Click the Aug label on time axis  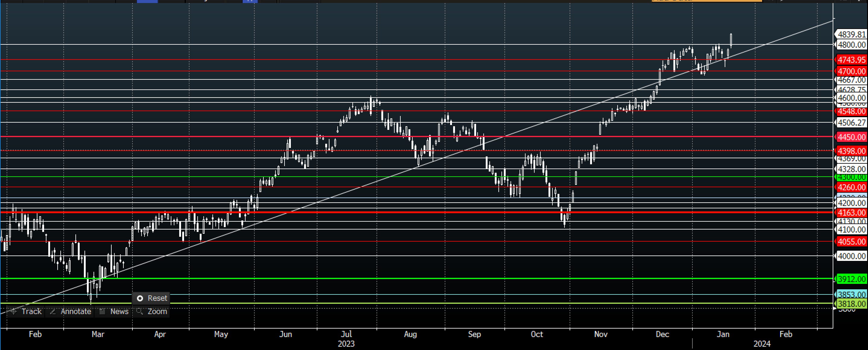tap(410, 334)
